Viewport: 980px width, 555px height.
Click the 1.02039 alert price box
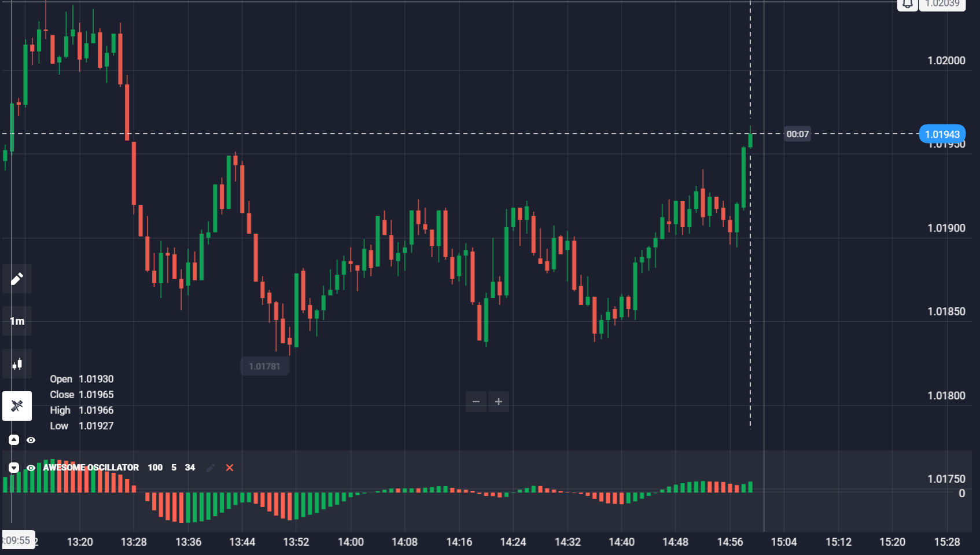tap(942, 5)
